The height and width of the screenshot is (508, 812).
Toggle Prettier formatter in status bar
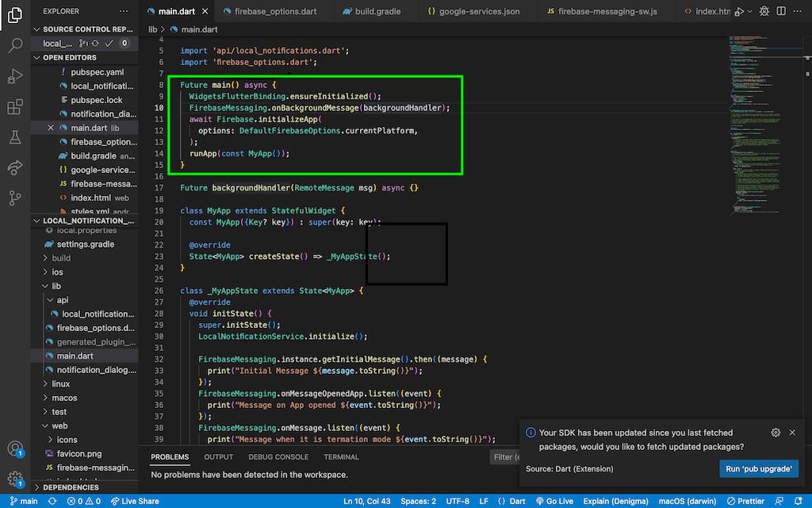click(745, 501)
